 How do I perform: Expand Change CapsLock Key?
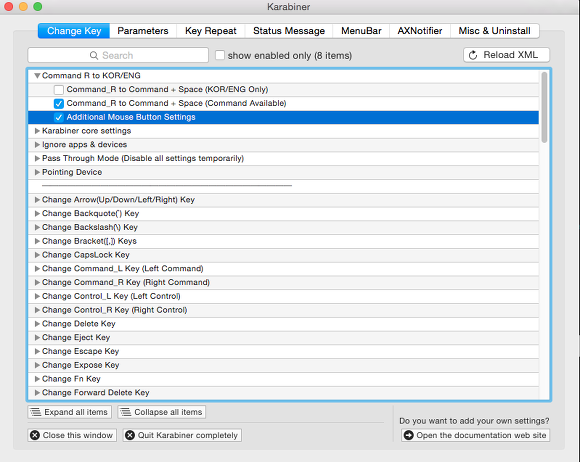click(37, 255)
